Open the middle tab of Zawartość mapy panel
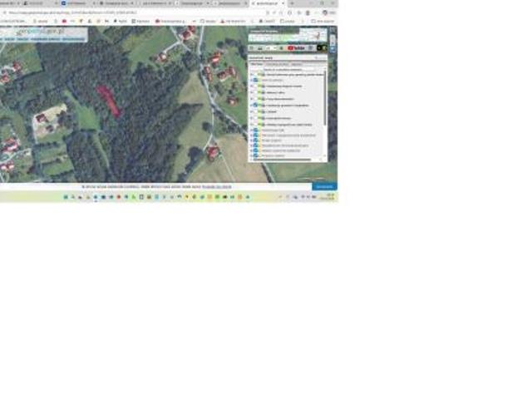The image size is (532, 399). point(277,64)
